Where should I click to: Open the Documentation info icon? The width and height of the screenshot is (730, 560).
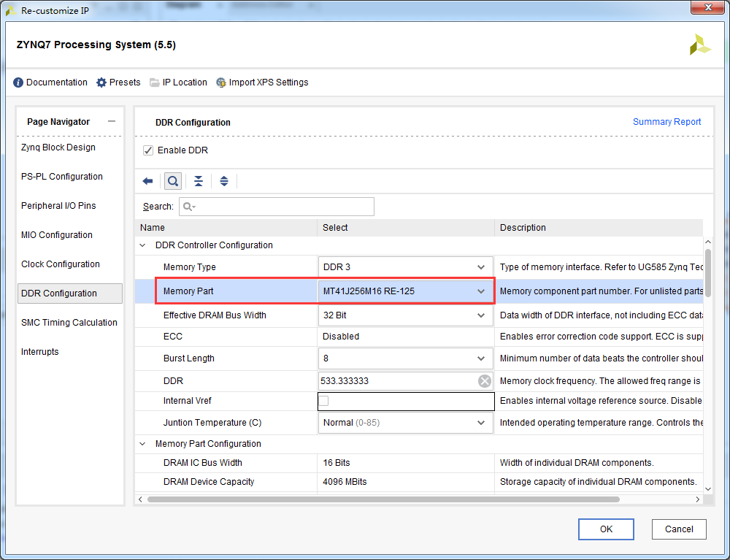click(x=18, y=83)
